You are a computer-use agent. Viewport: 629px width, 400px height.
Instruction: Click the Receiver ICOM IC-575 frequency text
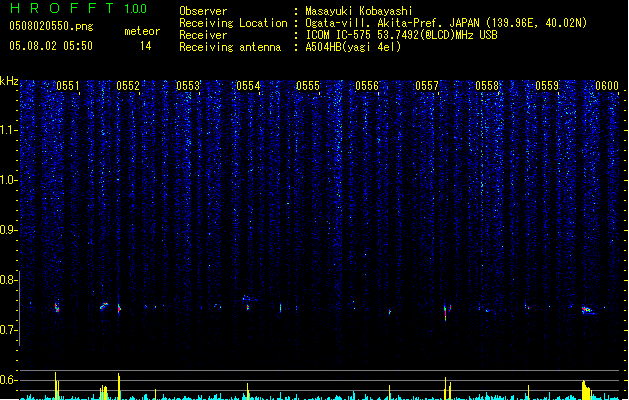(x=401, y=35)
